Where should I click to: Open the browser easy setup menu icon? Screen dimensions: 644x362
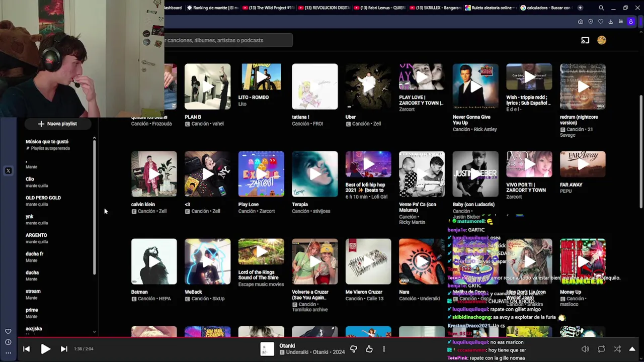pos(620,22)
